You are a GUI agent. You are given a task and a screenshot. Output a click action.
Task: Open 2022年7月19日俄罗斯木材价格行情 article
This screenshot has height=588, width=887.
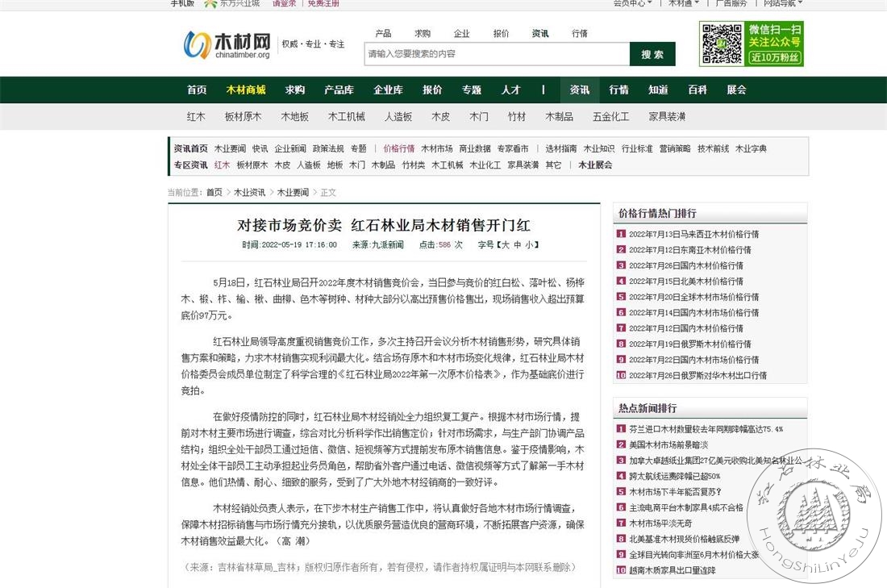[x=690, y=344]
